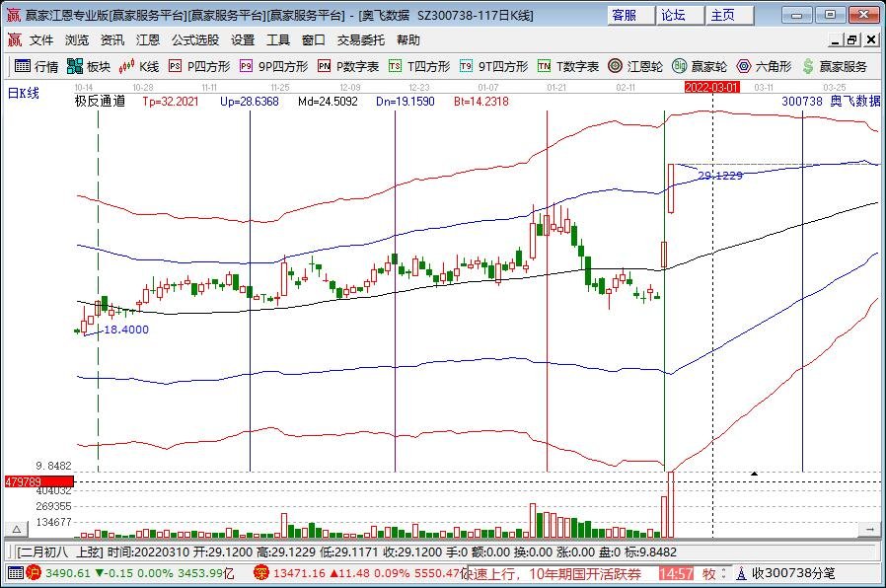Screen dimensions: 886x588
Task: Switch to K线 candlestick chart tool
Action: [139, 66]
